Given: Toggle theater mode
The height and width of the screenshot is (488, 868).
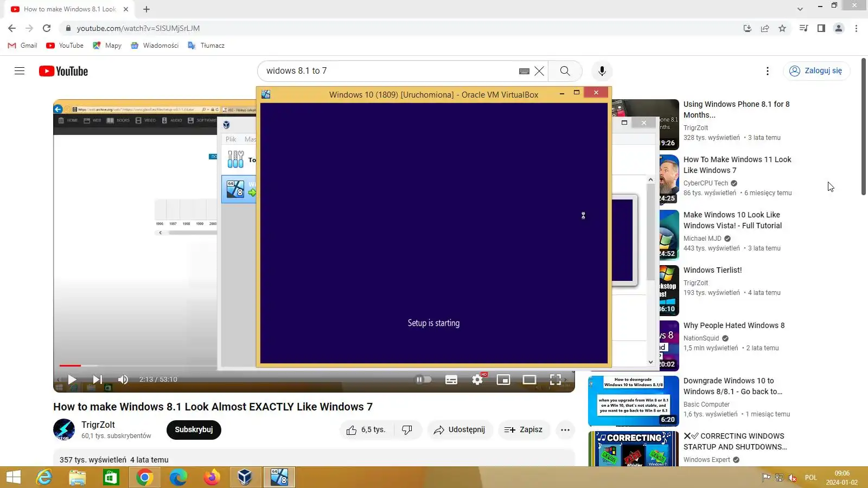Looking at the screenshot, I should click(x=529, y=380).
